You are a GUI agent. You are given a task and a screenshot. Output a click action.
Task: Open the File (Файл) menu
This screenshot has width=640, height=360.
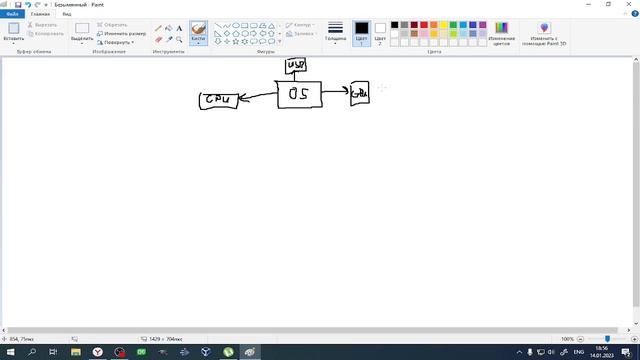coord(12,14)
